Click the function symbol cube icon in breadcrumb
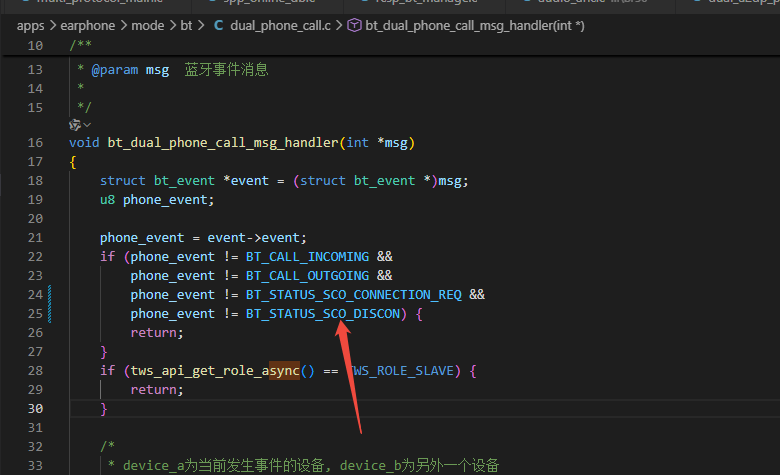 [x=354, y=25]
